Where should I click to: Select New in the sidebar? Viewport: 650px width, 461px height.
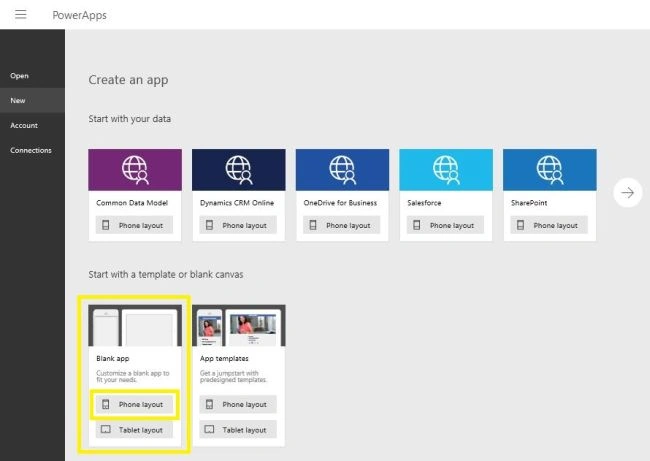[x=32, y=100]
